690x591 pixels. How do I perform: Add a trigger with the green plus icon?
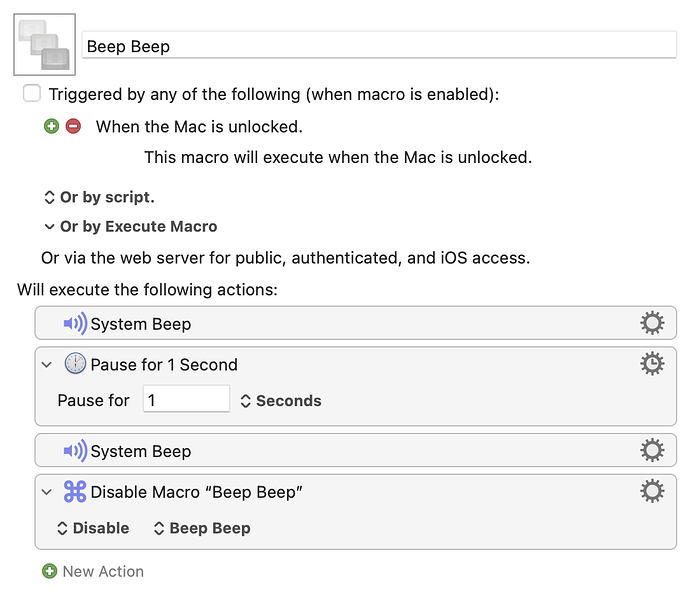(x=51, y=127)
